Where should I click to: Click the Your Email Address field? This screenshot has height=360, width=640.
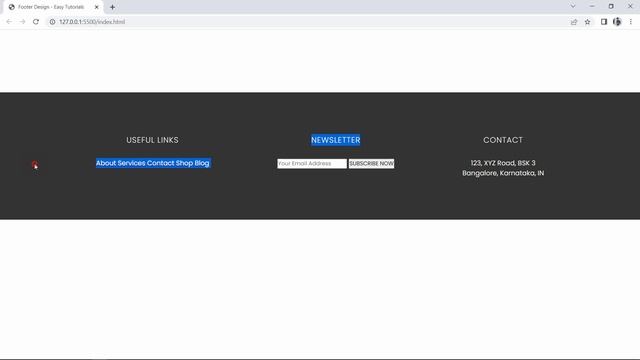click(x=312, y=163)
